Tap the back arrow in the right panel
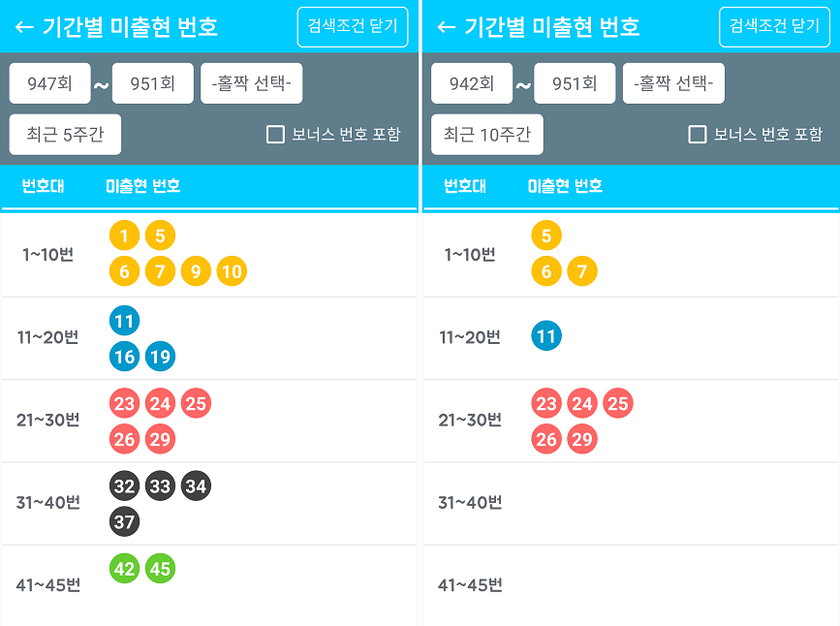This screenshot has height=626, width=840. pos(447,27)
